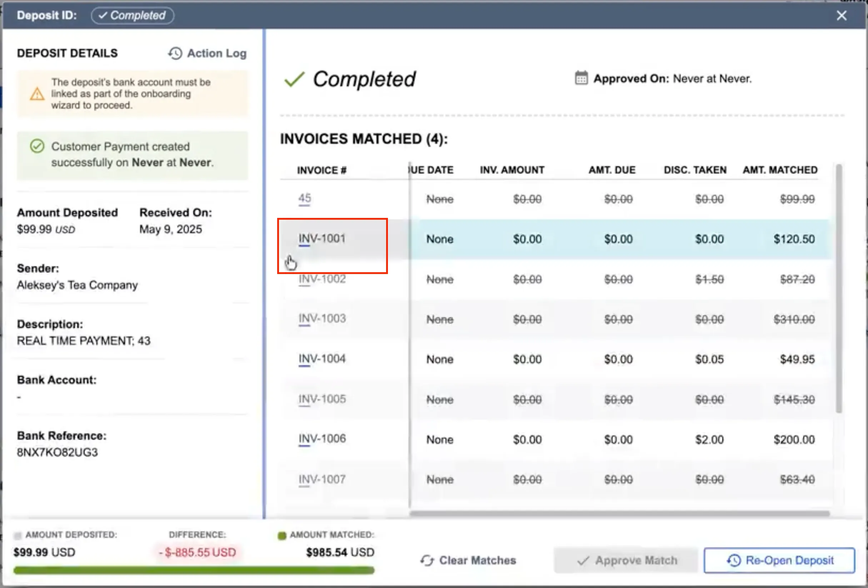Screen dimensions: 868x588
Task: Click the $120.50 matched amount for INV-1001
Action: point(794,239)
